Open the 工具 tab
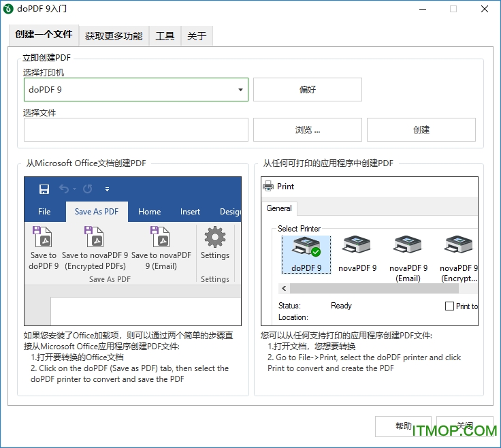The image size is (501, 448). pos(165,36)
